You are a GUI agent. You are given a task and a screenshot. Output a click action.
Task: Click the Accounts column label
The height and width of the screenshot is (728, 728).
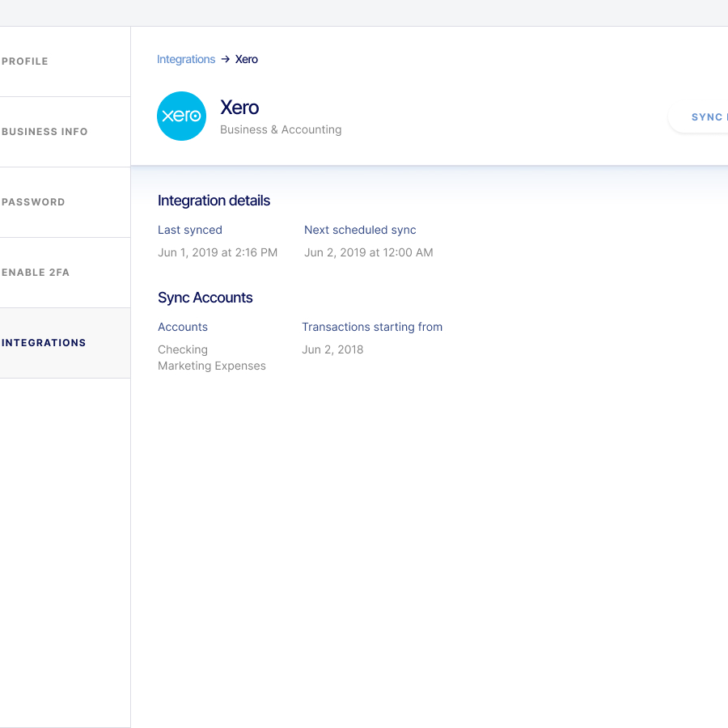point(183,327)
